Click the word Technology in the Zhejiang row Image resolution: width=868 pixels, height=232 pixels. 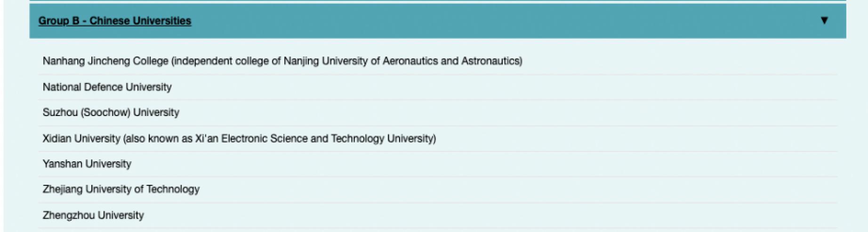click(x=173, y=190)
